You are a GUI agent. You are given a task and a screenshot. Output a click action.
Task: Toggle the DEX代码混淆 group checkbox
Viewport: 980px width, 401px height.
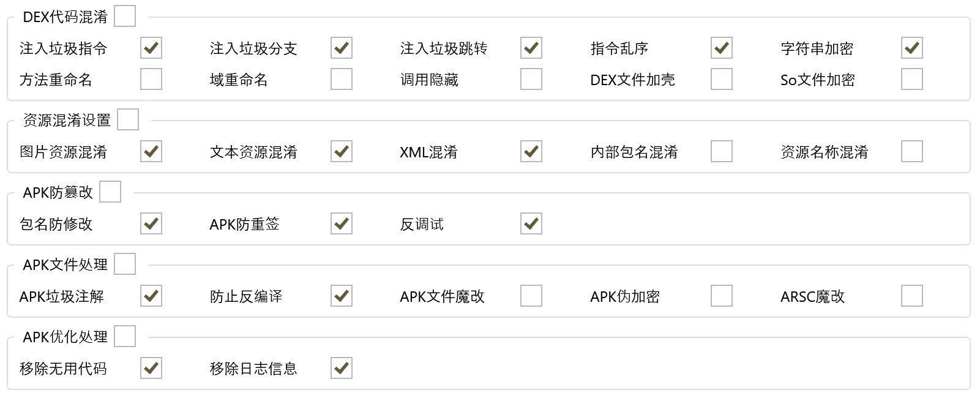pyautogui.click(x=125, y=16)
